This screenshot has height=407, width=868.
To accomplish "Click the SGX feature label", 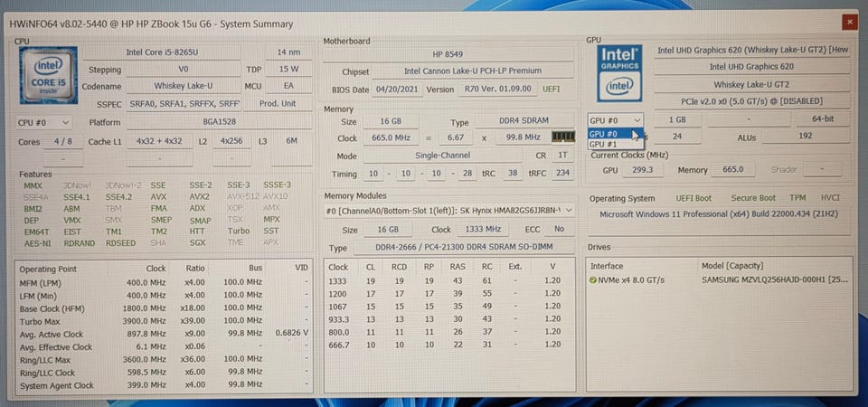I will 197,243.
